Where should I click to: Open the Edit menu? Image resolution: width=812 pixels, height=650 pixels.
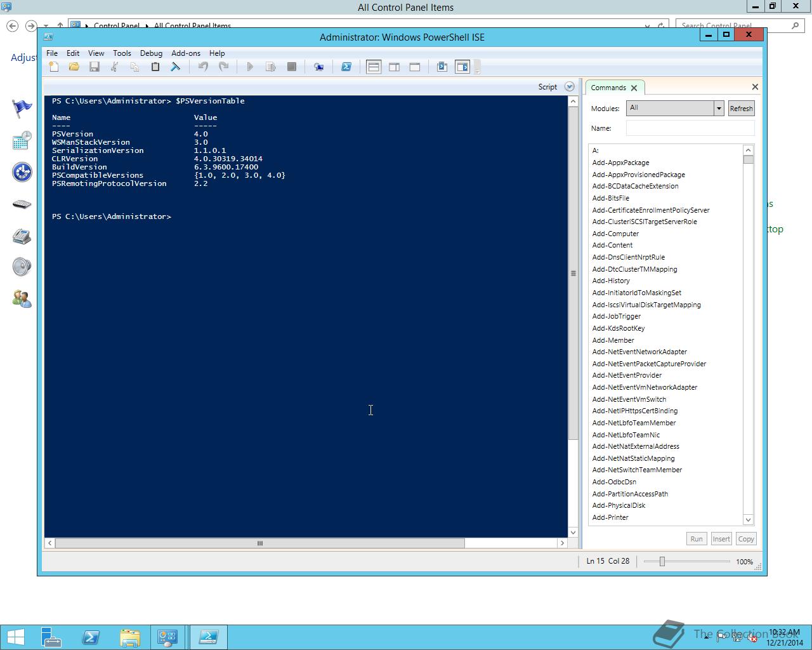click(x=73, y=53)
